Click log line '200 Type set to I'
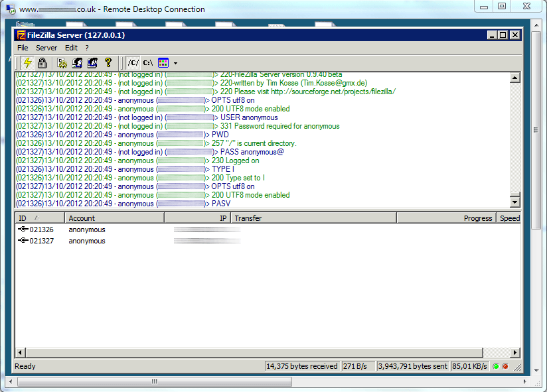 pos(140,178)
